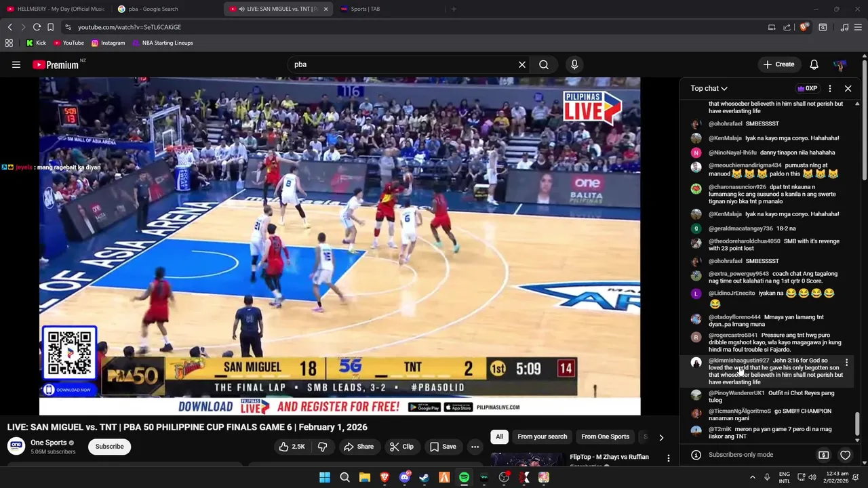Install app icon in address bar
Viewport: 868px width, 488px height.
pyautogui.click(x=772, y=27)
